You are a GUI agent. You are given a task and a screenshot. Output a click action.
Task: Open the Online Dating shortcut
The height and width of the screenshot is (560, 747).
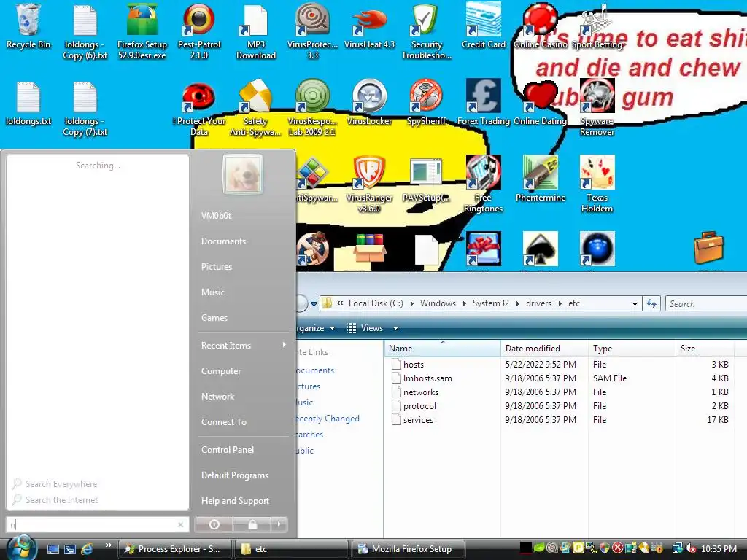tap(541, 103)
